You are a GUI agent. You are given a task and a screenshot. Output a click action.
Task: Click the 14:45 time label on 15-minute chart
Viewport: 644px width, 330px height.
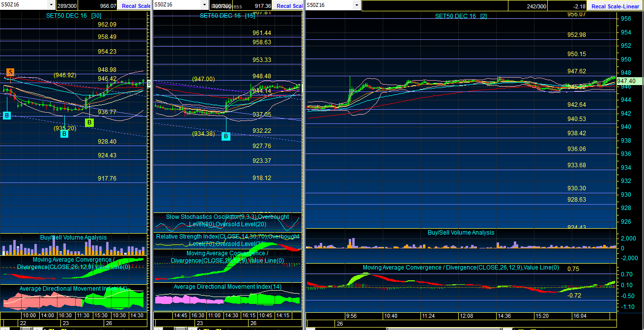click(181, 315)
